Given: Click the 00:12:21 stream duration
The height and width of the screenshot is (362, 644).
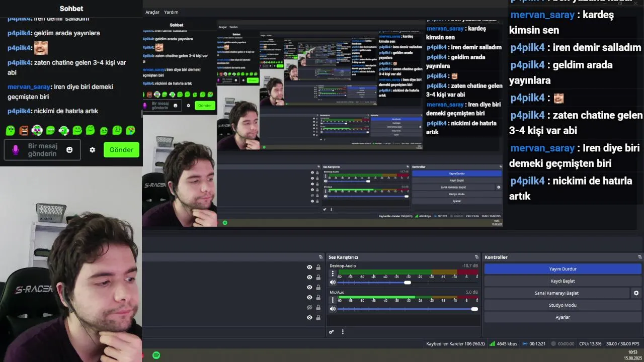Looking at the screenshot, I should [x=537, y=344].
